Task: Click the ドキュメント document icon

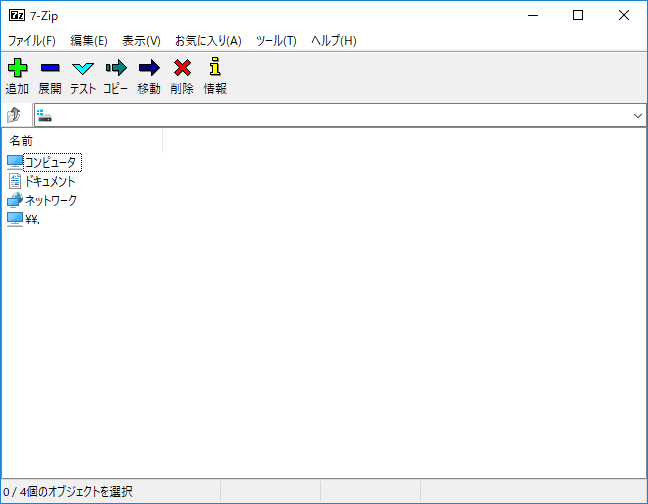Action: click(15, 181)
